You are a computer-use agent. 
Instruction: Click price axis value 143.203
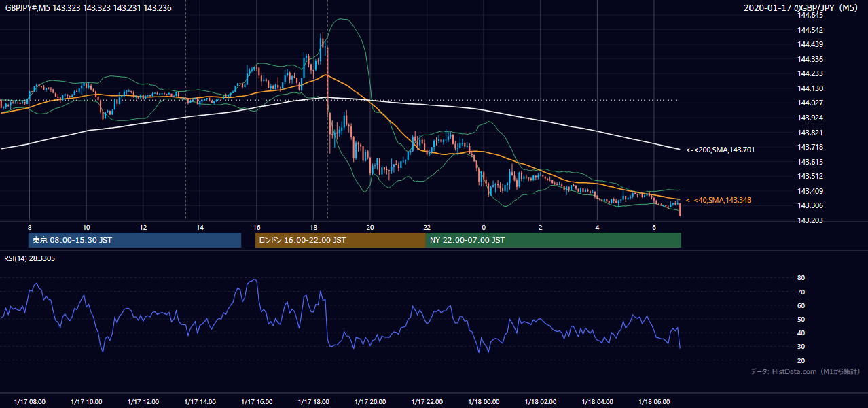point(811,220)
